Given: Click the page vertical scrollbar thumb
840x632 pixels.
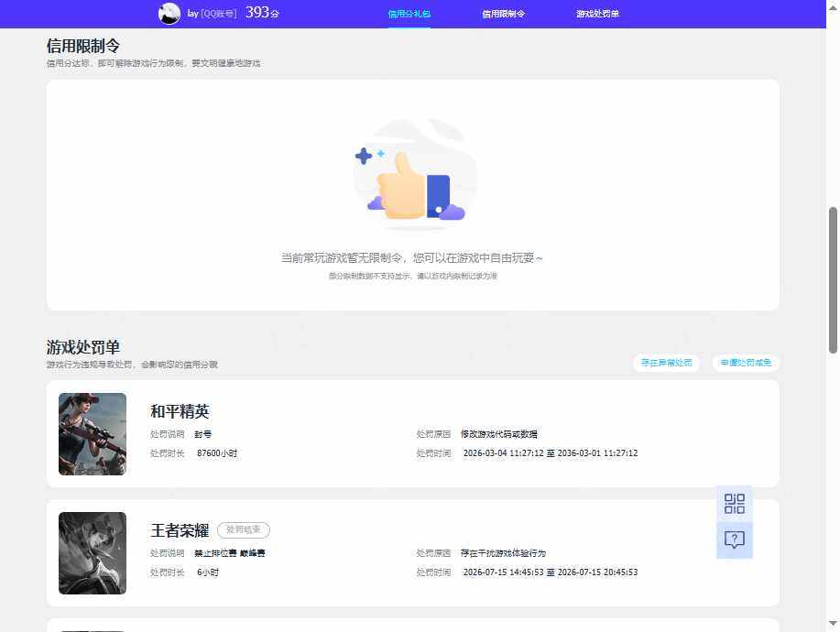Looking at the screenshot, I should [x=833, y=280].
